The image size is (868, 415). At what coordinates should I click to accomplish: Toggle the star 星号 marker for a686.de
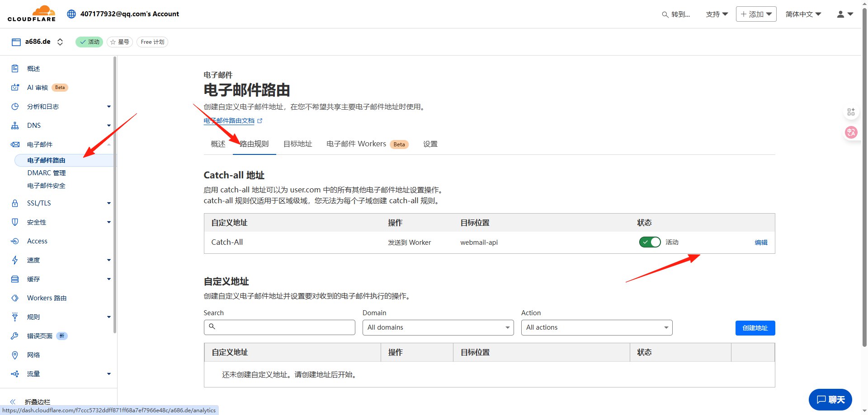[119, 42]
